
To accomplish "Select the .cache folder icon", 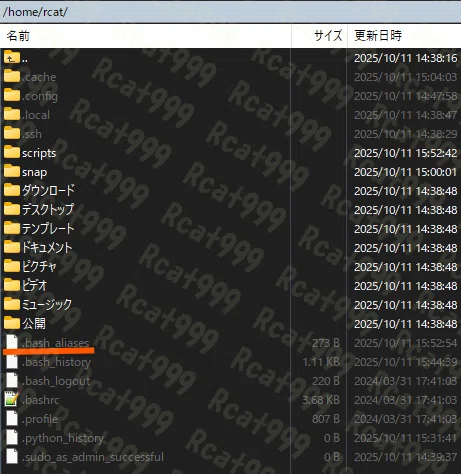I will (x=12, y=77).
